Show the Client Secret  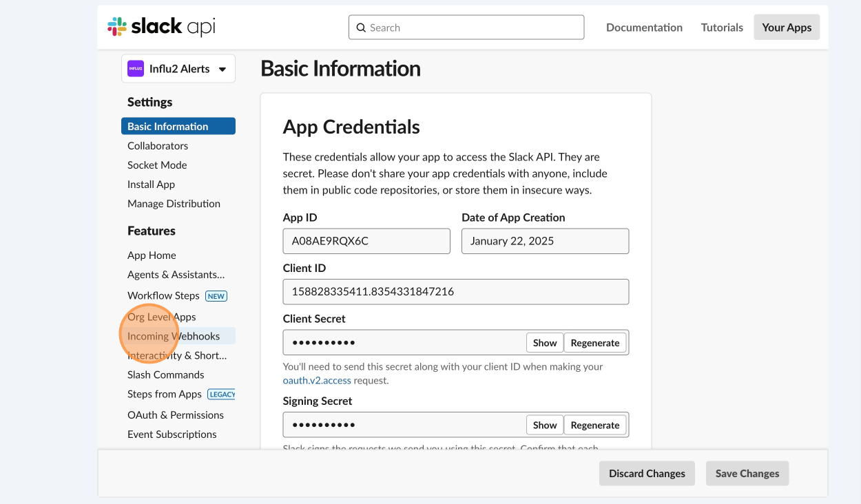[x=545, y=343]
